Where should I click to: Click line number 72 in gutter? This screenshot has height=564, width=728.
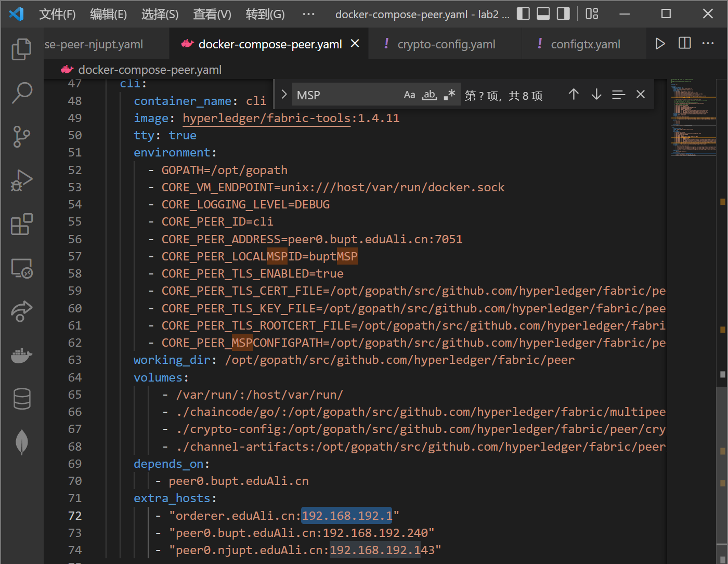pos(75,515)
